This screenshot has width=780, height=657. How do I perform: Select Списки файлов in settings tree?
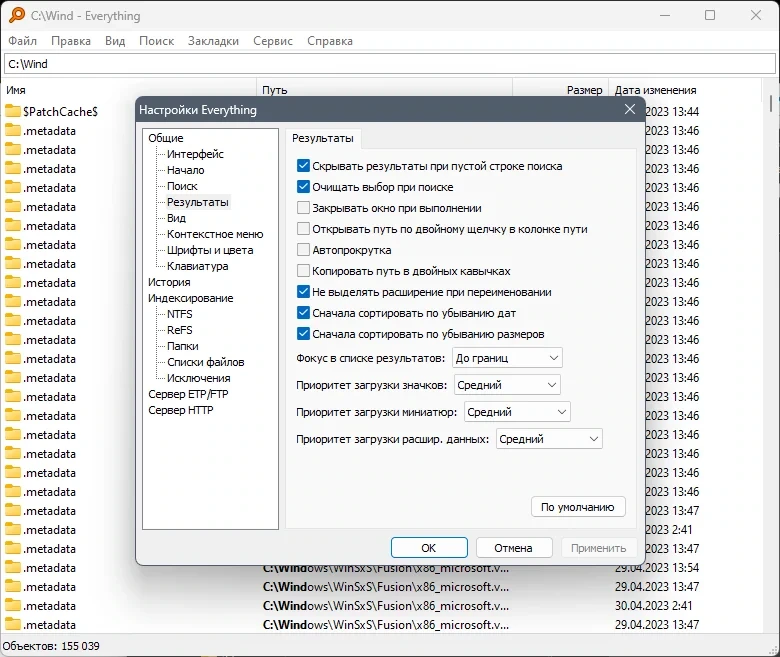coord(205,362)
